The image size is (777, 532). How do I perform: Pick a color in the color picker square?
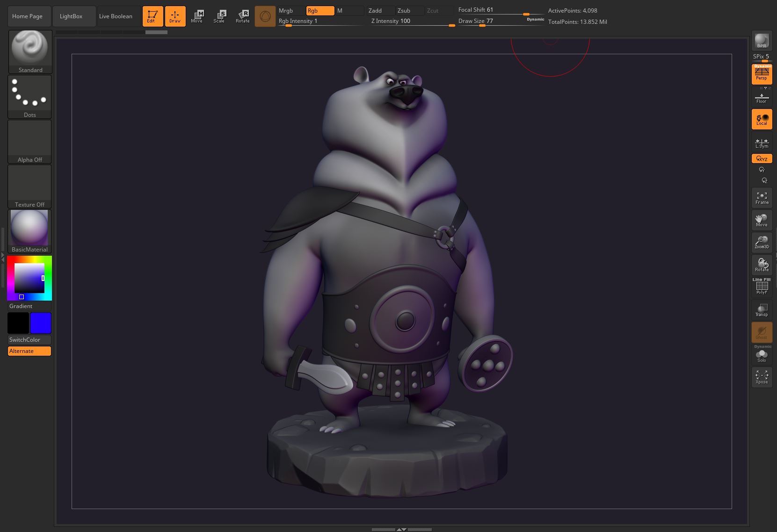point(29,278)
